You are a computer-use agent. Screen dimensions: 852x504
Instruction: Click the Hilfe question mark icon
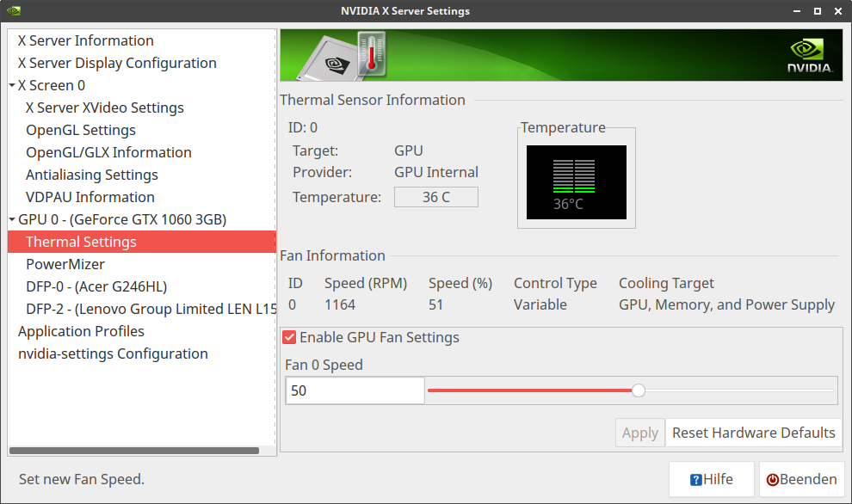(695, 480)
